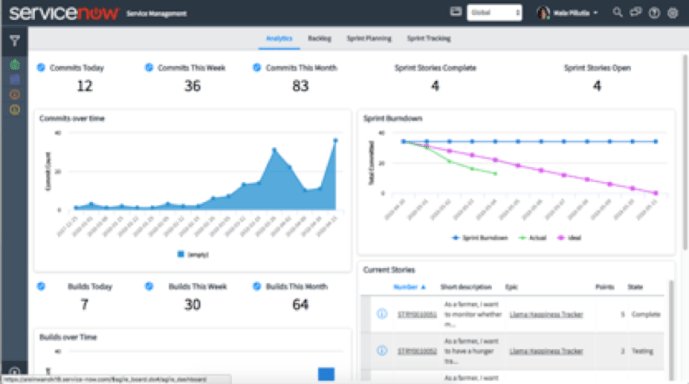Image resolution: width=689 pixels, height=384 pixels.
Task: Click the Commits This Month indicator icon
Action: click(x=257, y=68)
